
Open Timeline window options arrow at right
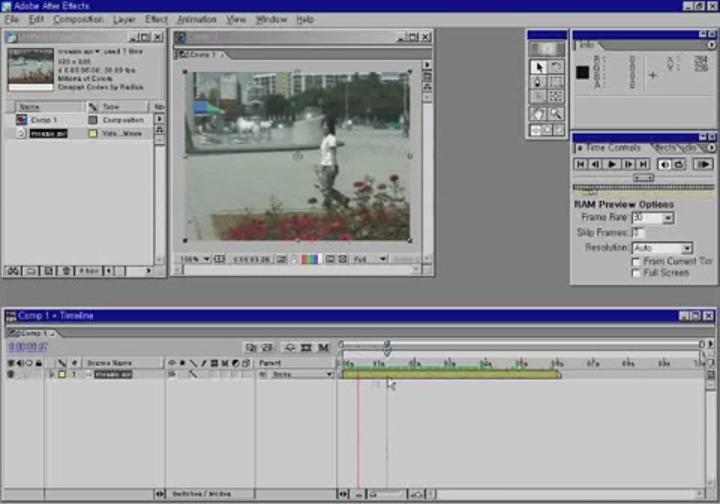coord(710,343)
